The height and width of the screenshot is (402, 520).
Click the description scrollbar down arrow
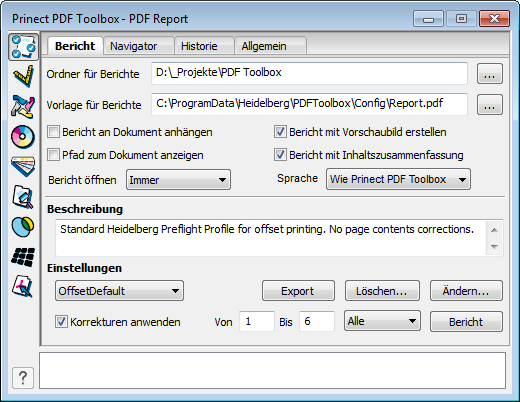pos(495,247)
